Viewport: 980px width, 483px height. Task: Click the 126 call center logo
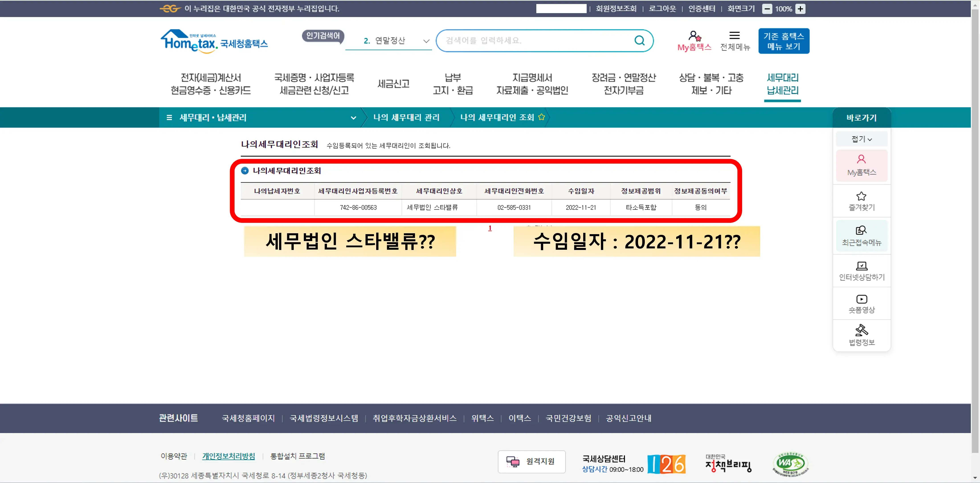coord(667,464)
